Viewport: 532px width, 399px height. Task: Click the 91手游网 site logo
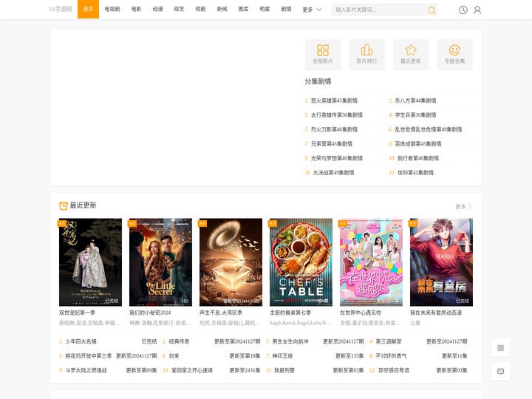(61, 9)
